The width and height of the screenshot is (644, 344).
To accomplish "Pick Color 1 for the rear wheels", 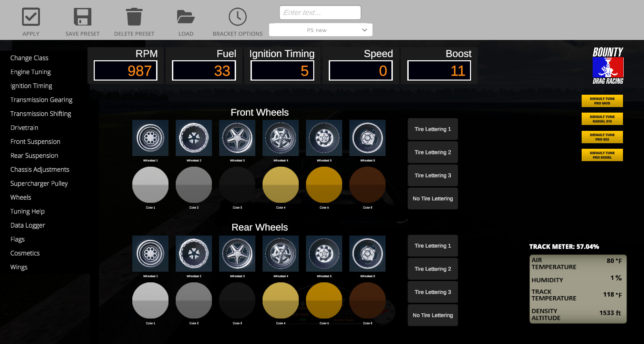I will pyautogui.click(x=150, y=300).
